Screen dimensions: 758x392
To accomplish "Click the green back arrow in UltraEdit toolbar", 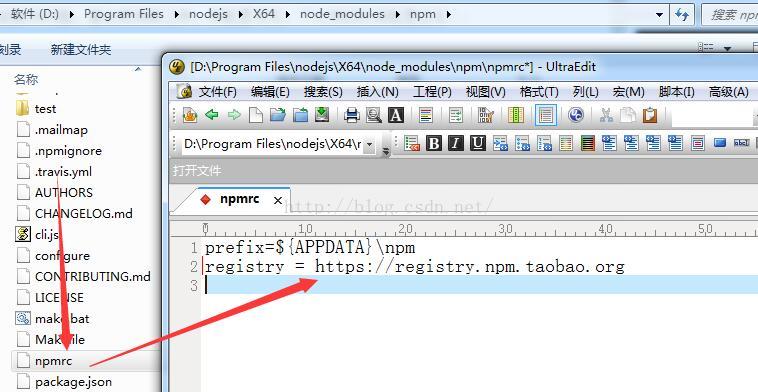I will pyautogui.click(x=212, y=115).
